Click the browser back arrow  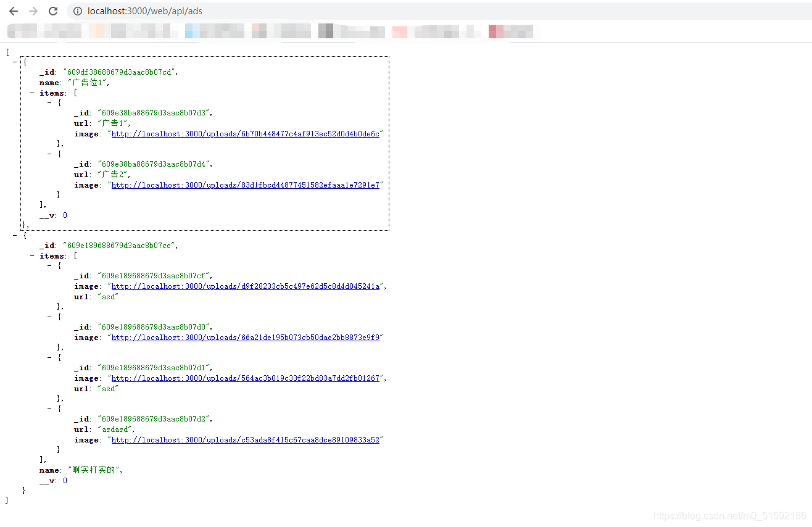coord(14,11)
